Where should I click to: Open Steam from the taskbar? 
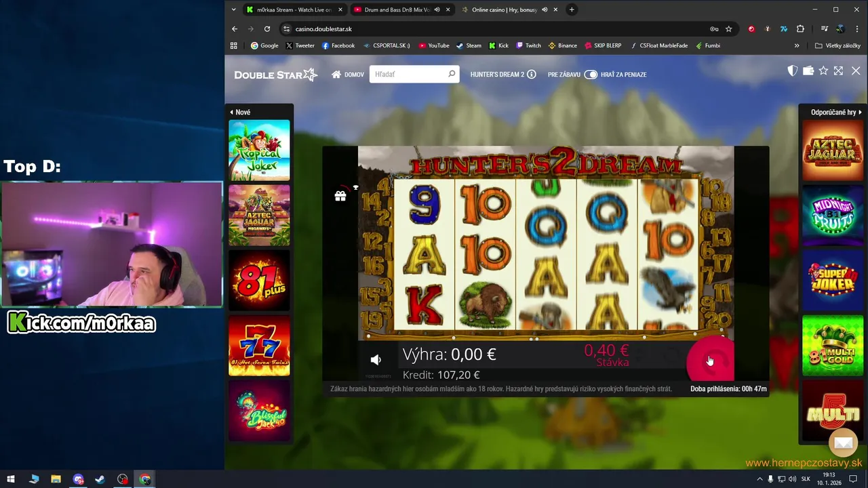[100, 479]
